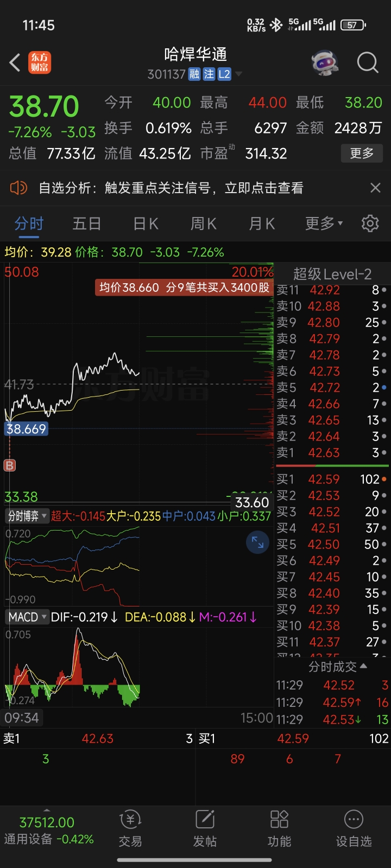Open 交易 trade icon
The height and width of the screenshot is (868, 391).
point(130,829)
